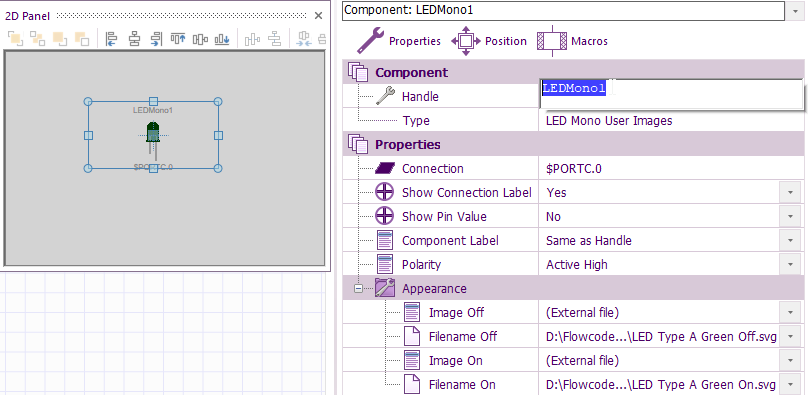Open the Properties tab with wrench
Image resolution: width=808 pixels, height=395 pixels.
[x=399, y=41]
